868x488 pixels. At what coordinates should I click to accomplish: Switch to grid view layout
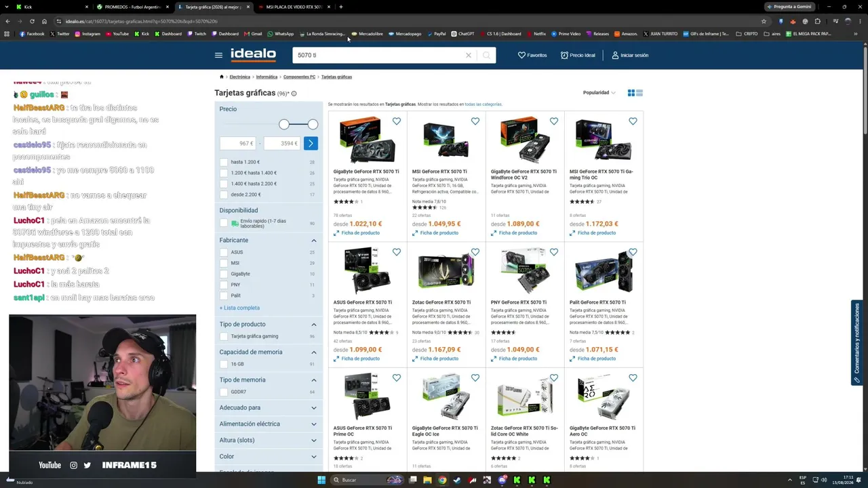[631, 93]
